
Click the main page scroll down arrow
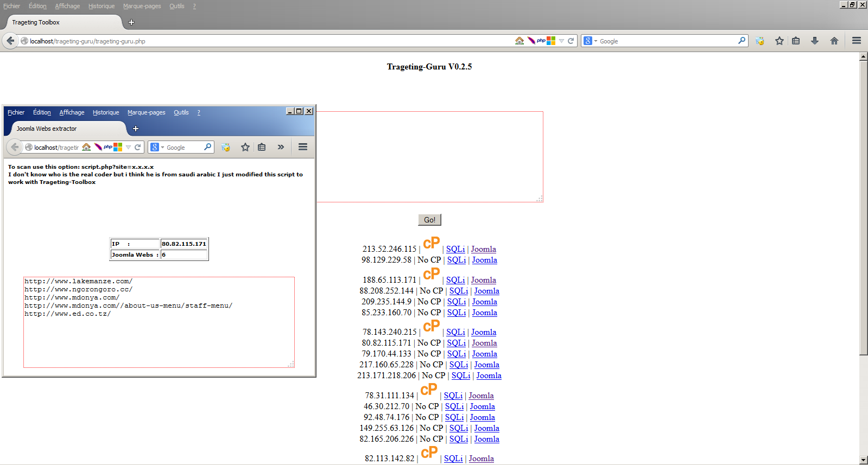[x=864, y=460]
